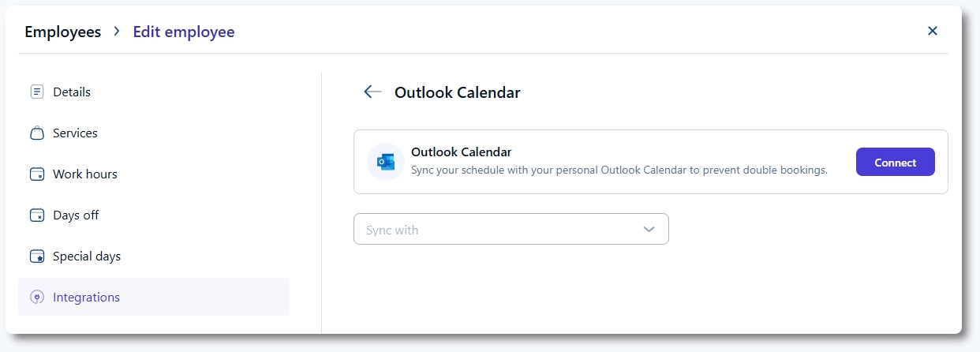Close the Edit employee dialog

click(933, 32)
